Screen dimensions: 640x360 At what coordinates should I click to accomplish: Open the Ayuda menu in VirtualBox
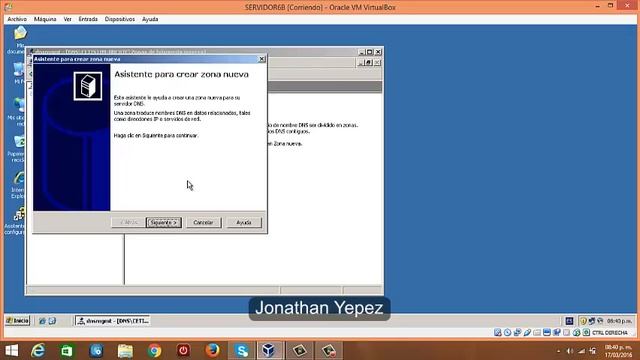point(150,19)
